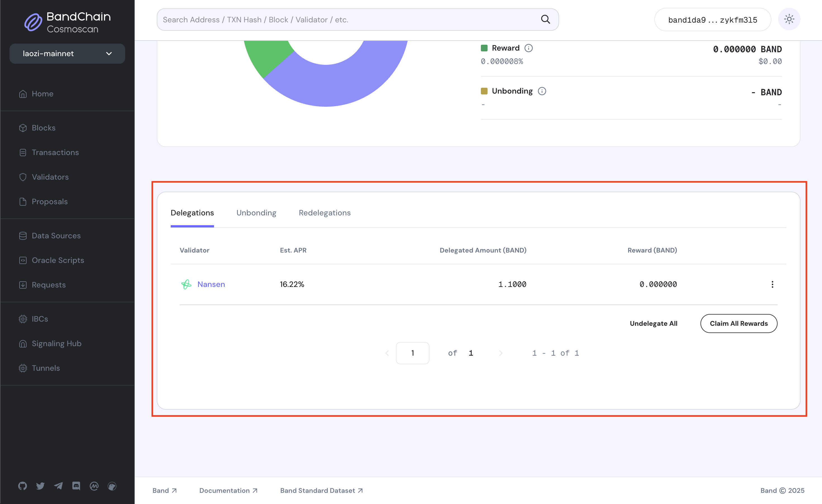Show the Unbonding info tooltip
This screenshot has height=504, width=822.
coord(542,91)
